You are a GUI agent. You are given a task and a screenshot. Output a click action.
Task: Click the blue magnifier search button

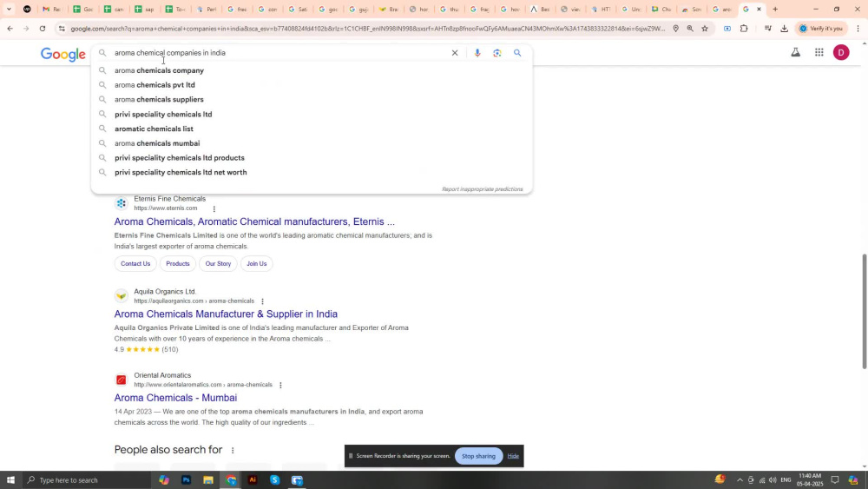(x=517, y=53)
